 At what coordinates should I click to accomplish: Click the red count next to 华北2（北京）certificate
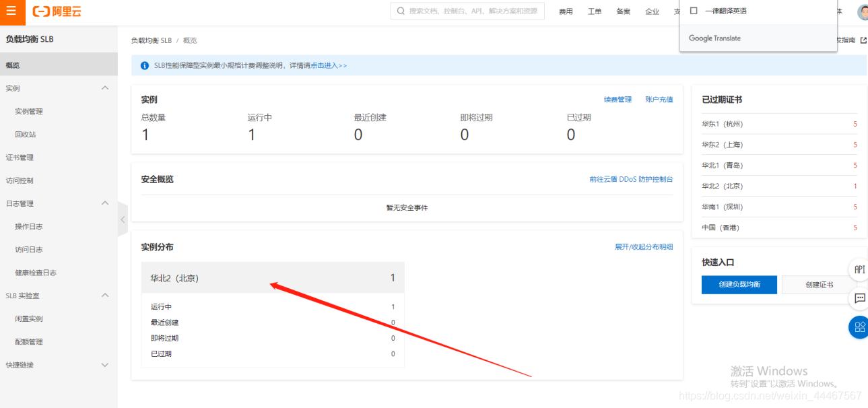(x=855, y=186)
